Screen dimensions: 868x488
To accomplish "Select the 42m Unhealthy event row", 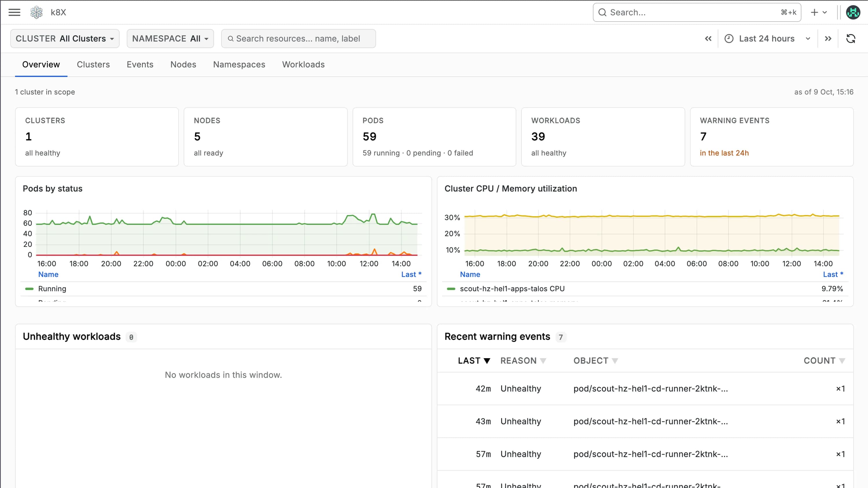I will click(645, 389).
